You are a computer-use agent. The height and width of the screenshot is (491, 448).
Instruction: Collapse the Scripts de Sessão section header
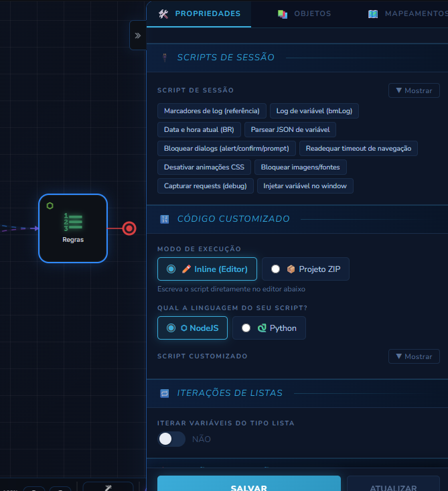(297, 58)
